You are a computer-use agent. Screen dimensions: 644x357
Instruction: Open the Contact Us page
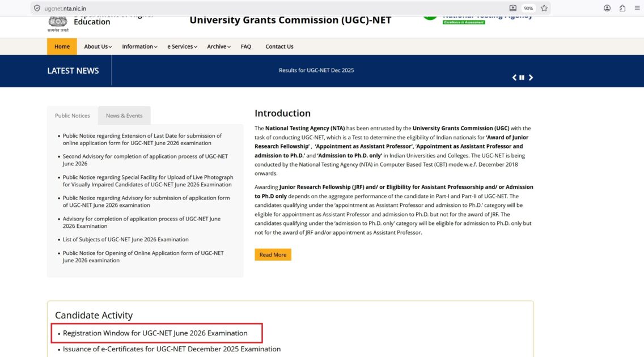(x=279, y=46)
